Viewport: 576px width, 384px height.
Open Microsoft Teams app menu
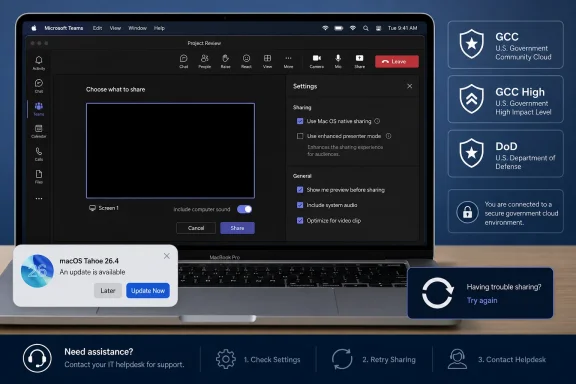tap(64, 28)
